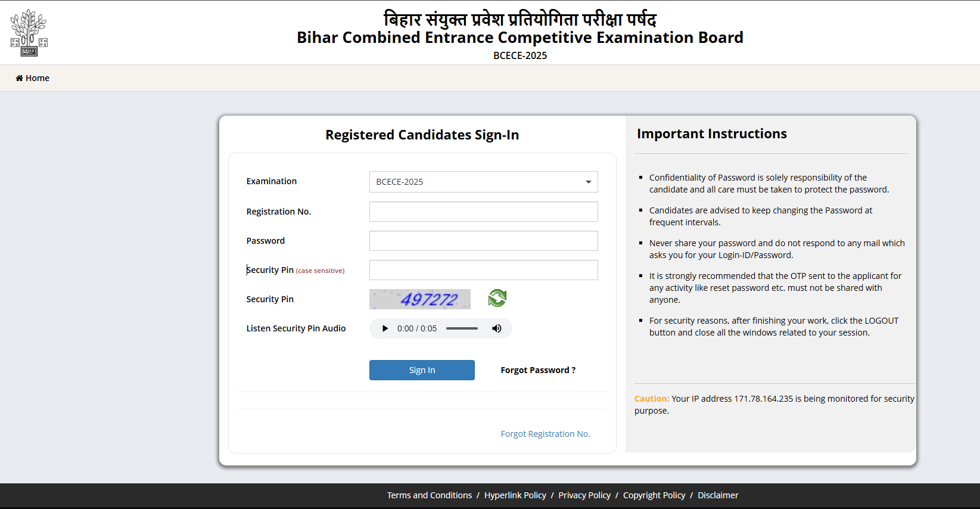
Task: Click the Bihar board logo emblem
Action: point(29,33)
